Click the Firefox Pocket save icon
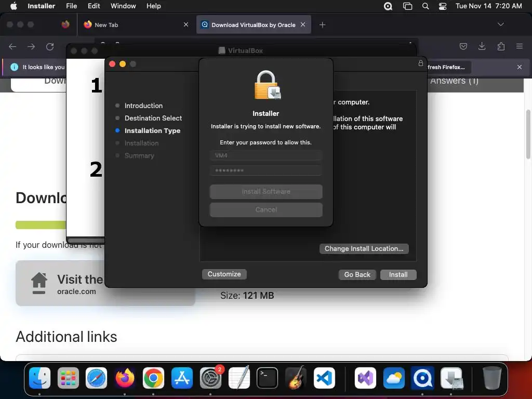Screen dimensions: 532x399 tap(463, 46)
